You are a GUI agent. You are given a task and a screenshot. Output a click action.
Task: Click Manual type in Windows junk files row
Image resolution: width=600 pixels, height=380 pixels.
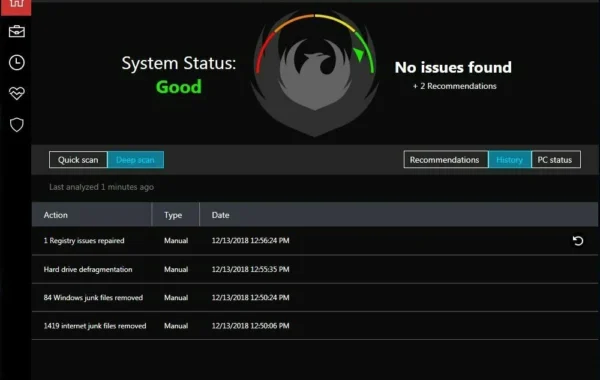[176, 298]
